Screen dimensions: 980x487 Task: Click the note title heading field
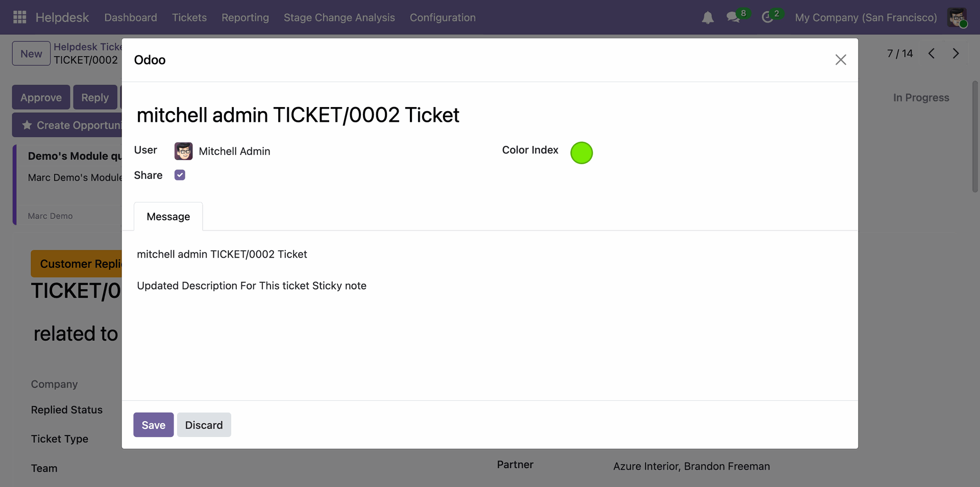298,115
